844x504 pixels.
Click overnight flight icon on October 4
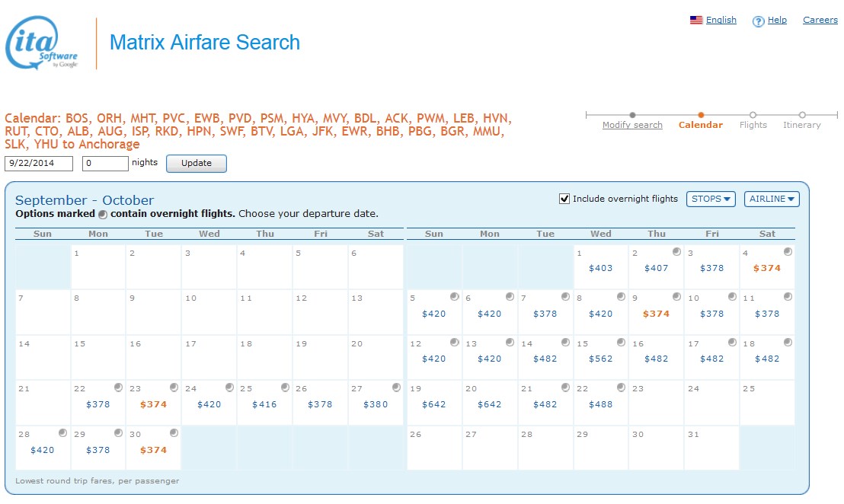[x=788, y=252]
